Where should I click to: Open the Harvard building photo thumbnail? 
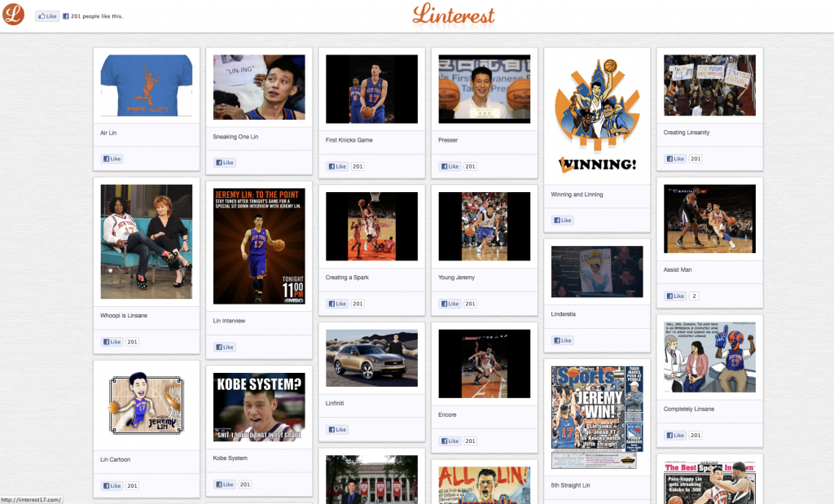(x=371, y=480)
